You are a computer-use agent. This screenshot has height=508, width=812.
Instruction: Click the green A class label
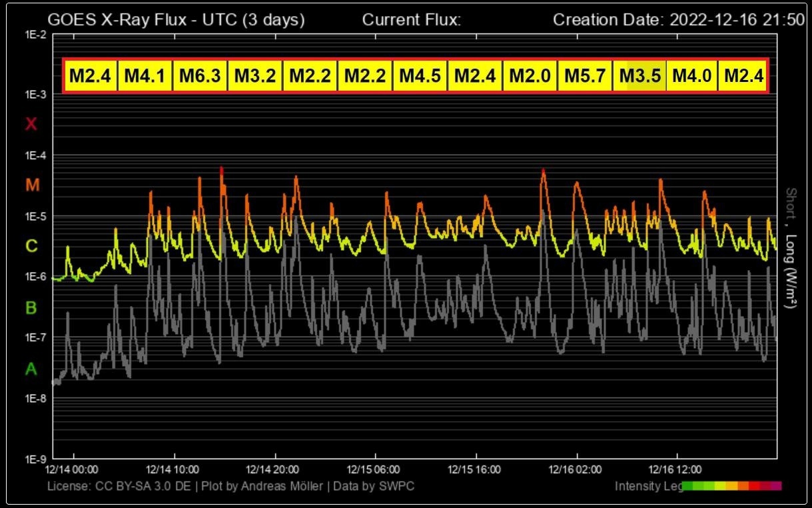(x=31, y=369)
